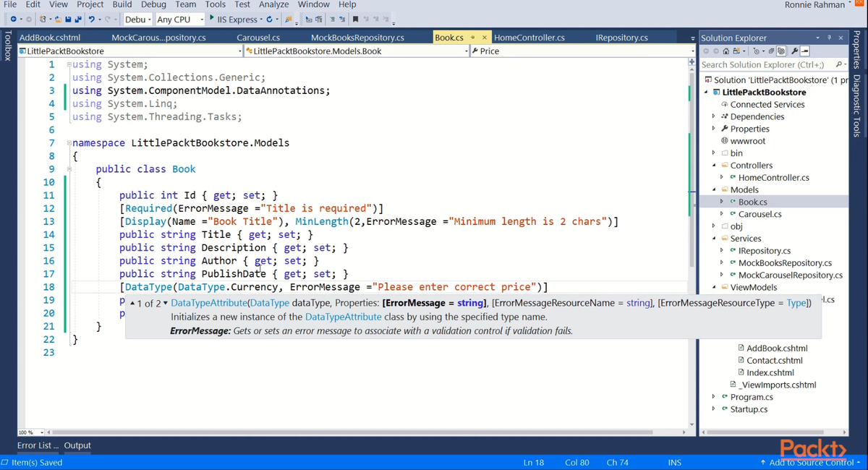The width and height of the screenshot is (868, 470).
Task: Expand the Dependencies node in Solution Explorer
Action: pyautogui.click(x=713, y=116)
